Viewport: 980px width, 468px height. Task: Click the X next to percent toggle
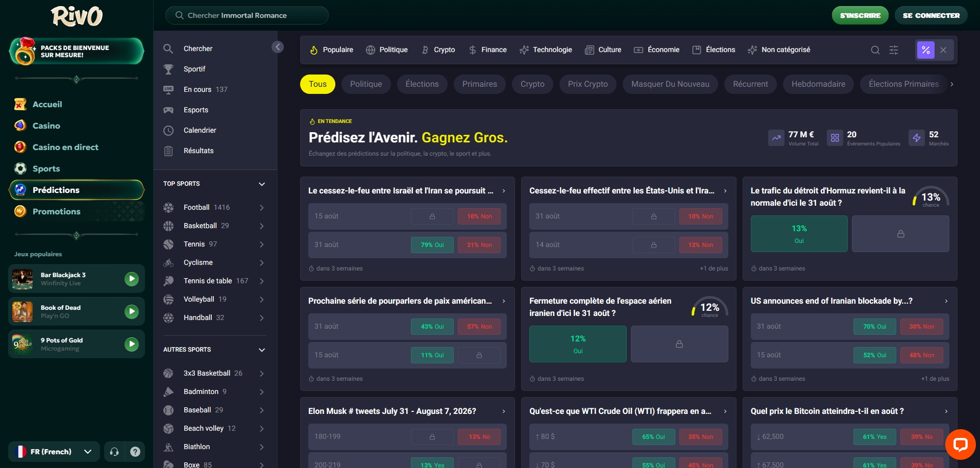pyautogui.click(x=943, y=50)
